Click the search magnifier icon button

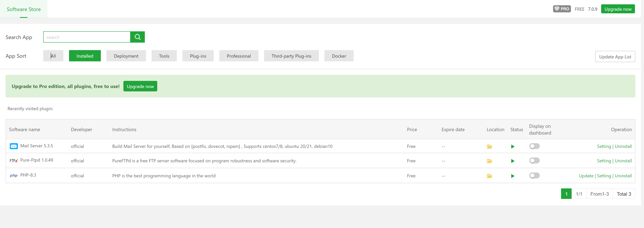(137, 37)
